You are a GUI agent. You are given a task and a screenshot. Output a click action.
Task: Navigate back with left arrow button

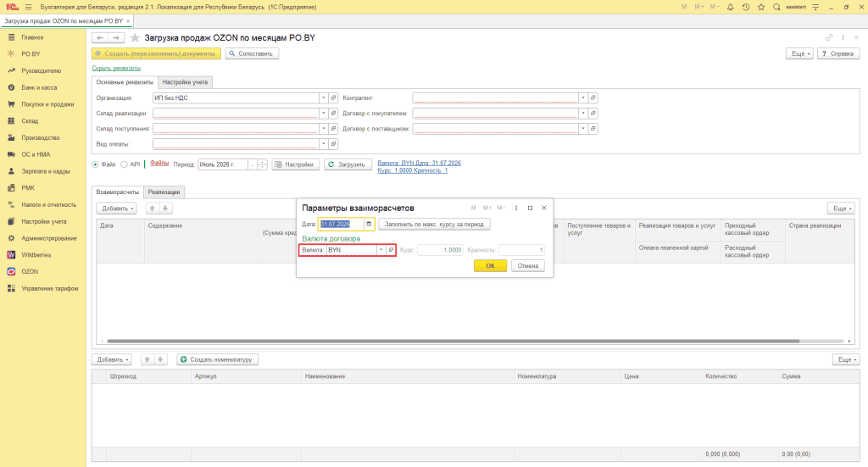point(100,37)
